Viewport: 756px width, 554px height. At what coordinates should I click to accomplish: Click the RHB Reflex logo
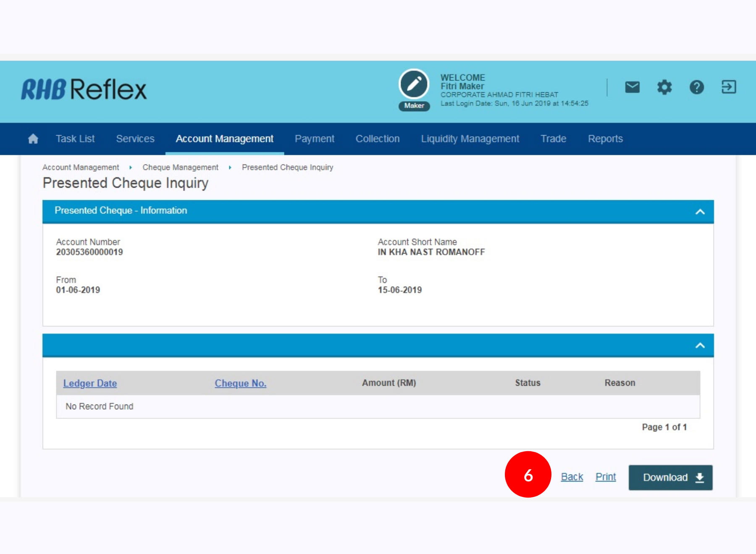[84, 89]
